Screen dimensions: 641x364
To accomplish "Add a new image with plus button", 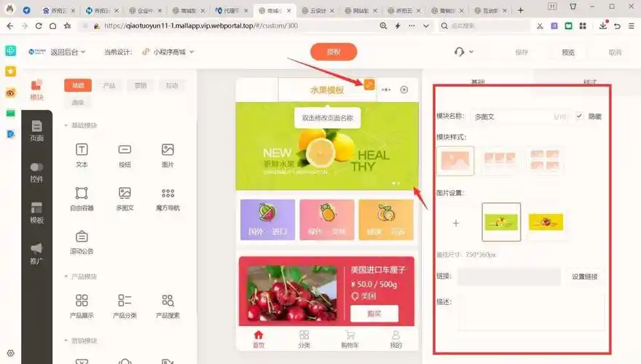I will coord(456,223).
